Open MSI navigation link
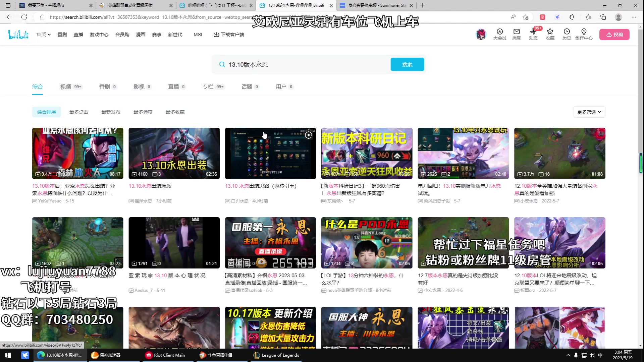Screen dimensions: 644x362 [x=198, y=35]
